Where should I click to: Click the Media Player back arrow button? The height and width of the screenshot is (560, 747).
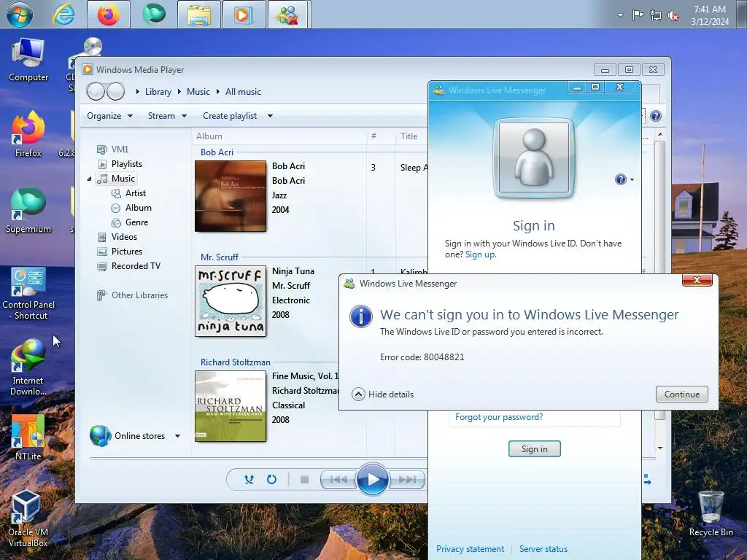(x=96, y=91)
